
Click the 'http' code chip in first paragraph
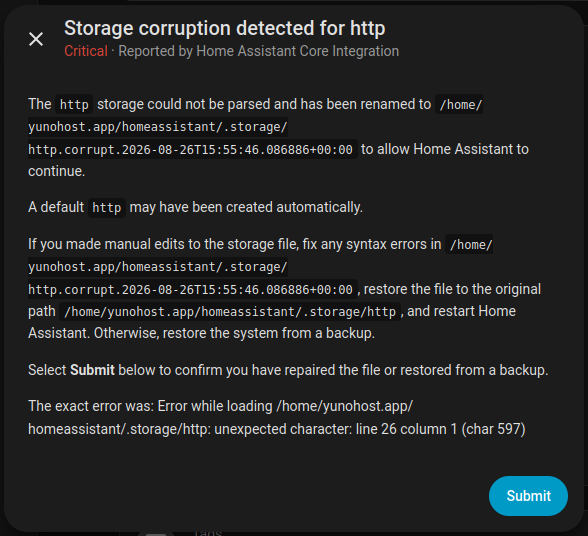click(74, 104)
